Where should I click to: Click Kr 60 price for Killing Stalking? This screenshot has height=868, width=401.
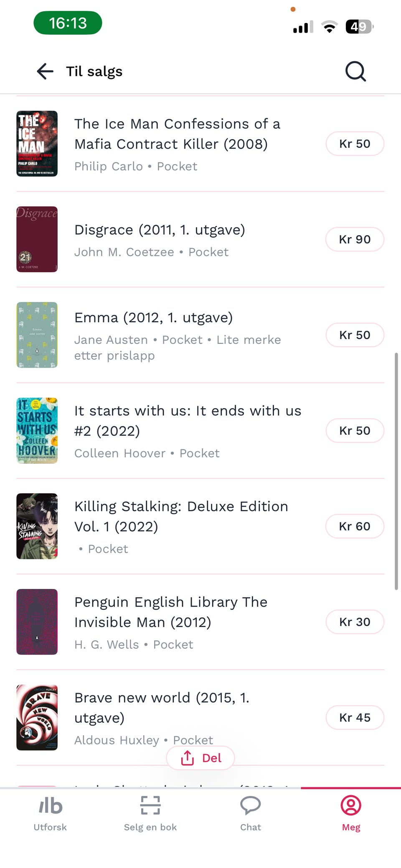pos(355,526)
